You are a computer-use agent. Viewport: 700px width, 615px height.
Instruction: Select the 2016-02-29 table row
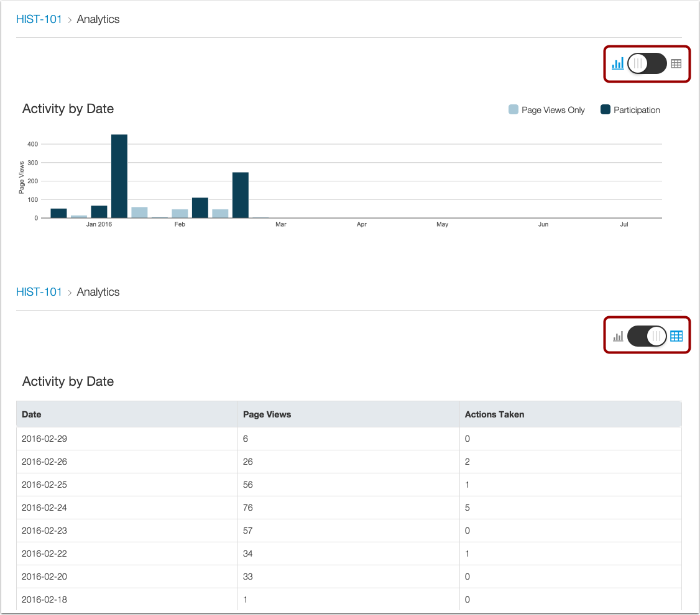pos(124,438)
